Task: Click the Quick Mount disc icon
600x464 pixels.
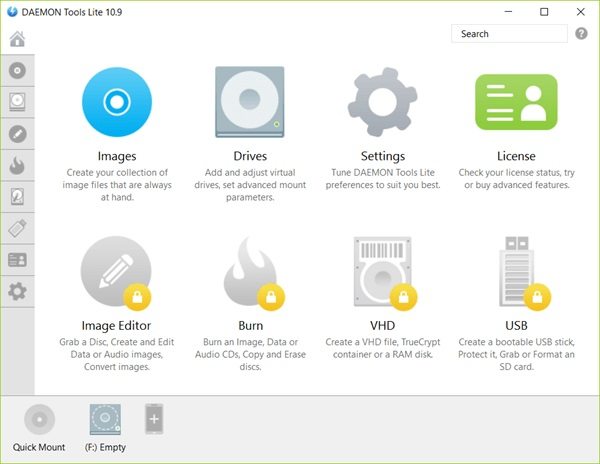Action: [39, 419]
